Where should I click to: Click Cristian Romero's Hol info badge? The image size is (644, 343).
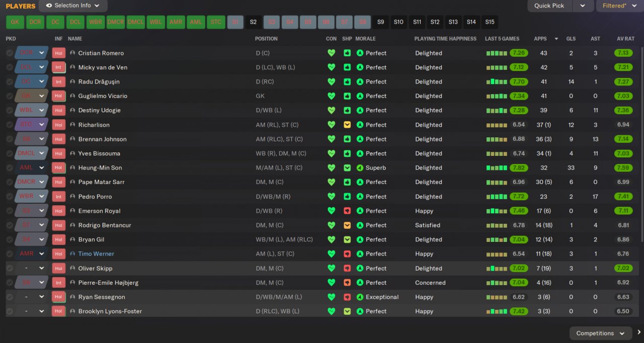pyautogui.click(x=58, y=53)
